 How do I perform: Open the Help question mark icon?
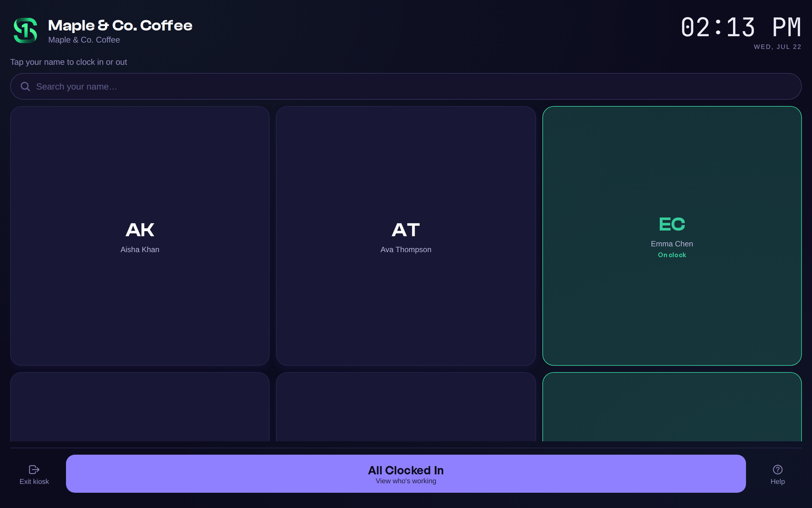(778, 469)
